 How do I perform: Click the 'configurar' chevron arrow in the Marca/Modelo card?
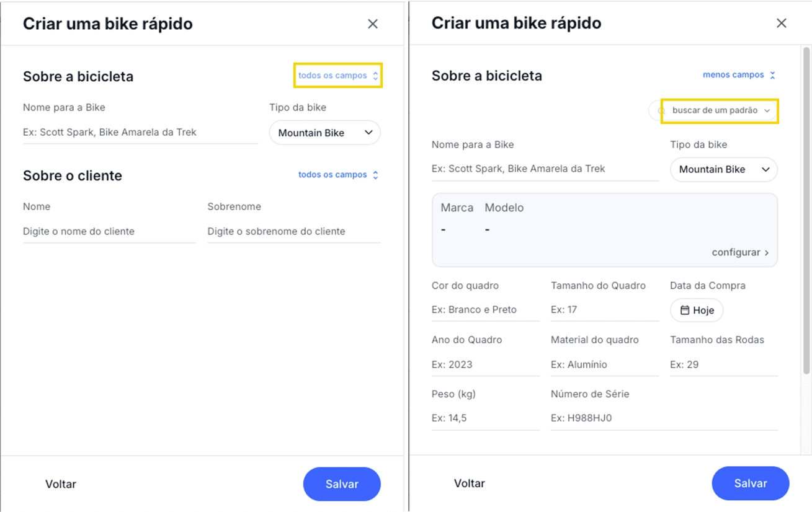coord(767,253)
